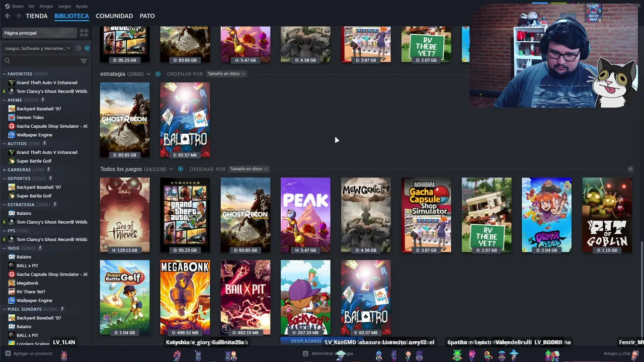The height and width of the screenshot is (362, 644).
Task: Click Wallpaper Engine icon under ANIME
Action: click(x=12, y=135)
